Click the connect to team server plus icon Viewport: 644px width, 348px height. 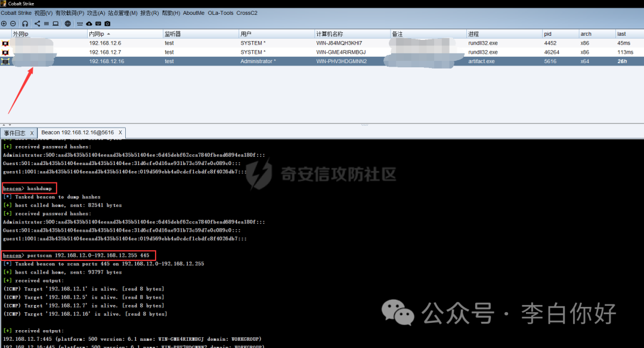click(4, 24)
